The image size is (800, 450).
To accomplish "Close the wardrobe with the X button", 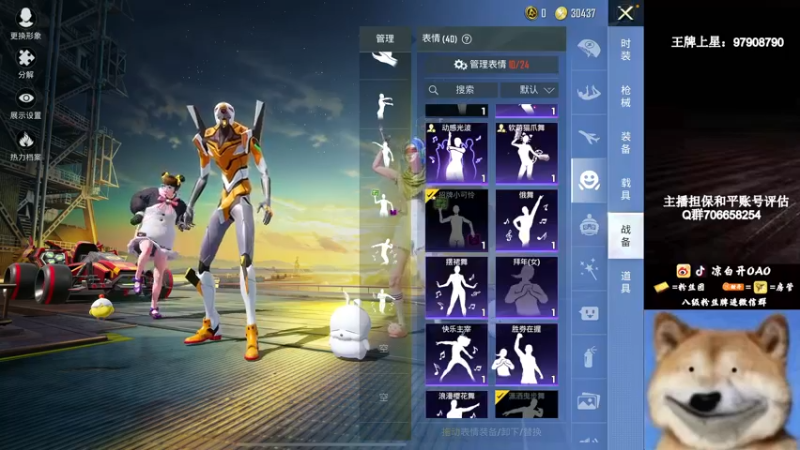I will pos(626,13).
